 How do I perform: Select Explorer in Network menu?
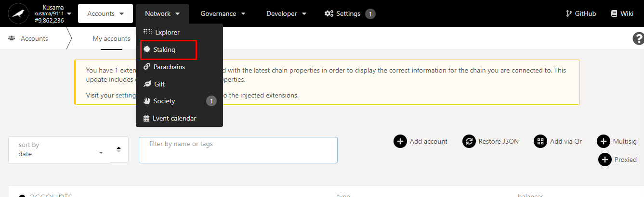179,32
